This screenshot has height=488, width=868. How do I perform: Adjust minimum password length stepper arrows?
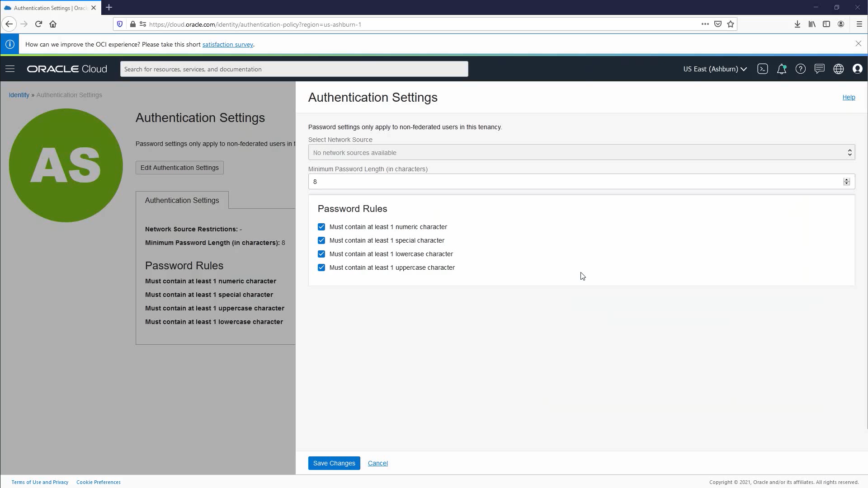pyautogui.click(x=846, y=182)
